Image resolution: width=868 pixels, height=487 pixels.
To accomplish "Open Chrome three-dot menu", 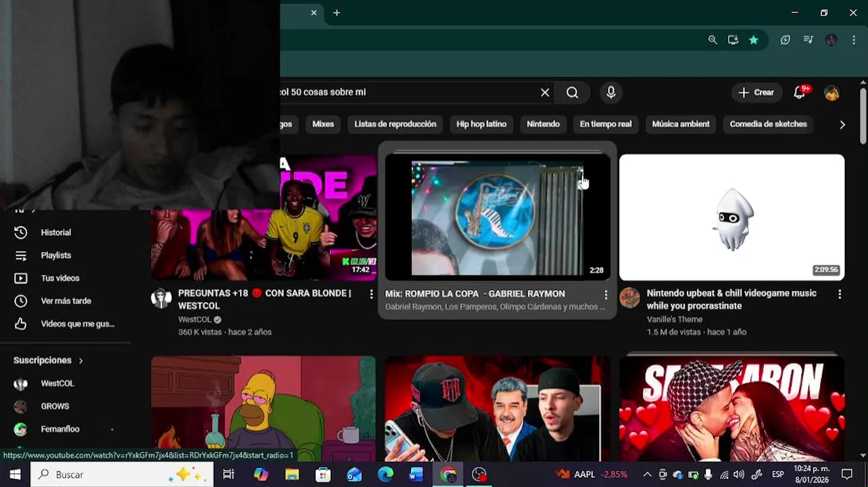I will click(854, 40).
